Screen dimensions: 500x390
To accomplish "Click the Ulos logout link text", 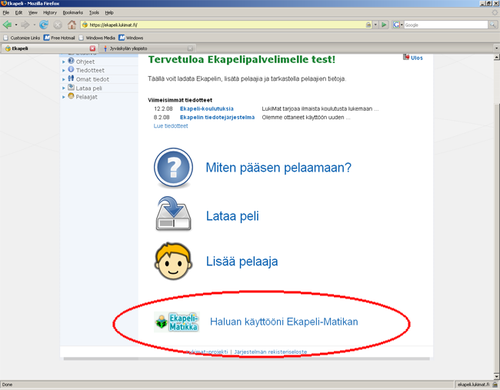I will click(x=417, y=58).
